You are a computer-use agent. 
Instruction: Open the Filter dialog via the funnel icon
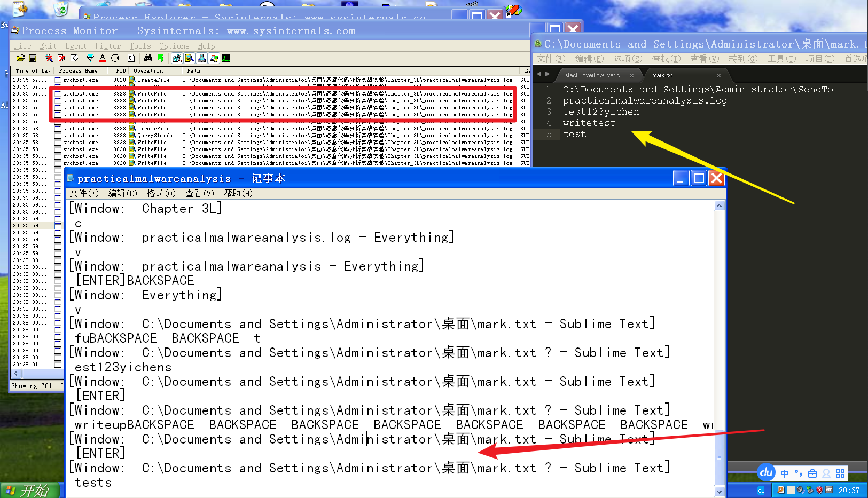tap(90, 58)
